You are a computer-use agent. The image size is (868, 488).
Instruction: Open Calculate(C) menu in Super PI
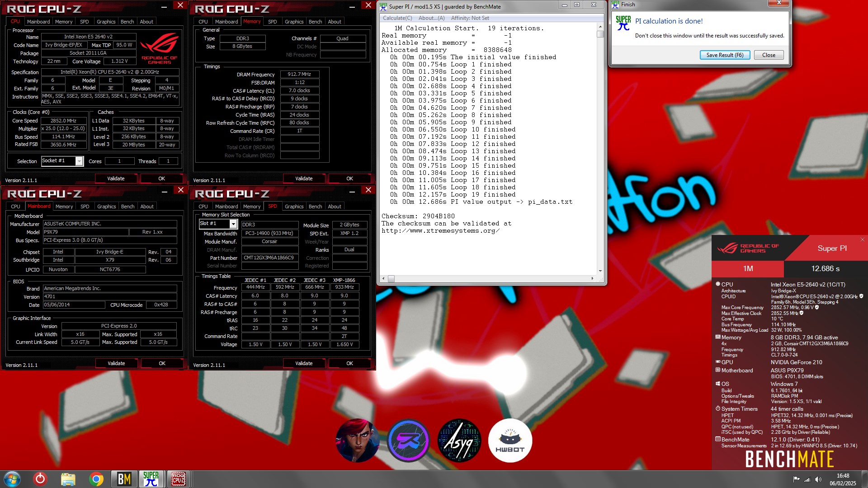[397, 18]
